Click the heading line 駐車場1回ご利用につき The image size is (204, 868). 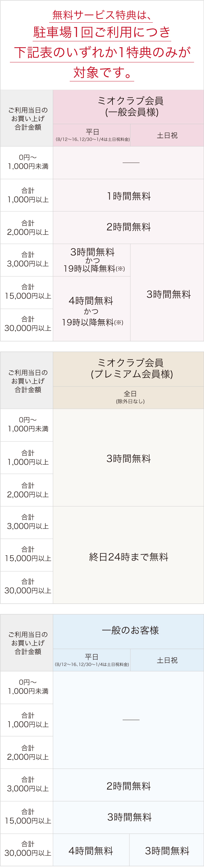coord(102,33)
